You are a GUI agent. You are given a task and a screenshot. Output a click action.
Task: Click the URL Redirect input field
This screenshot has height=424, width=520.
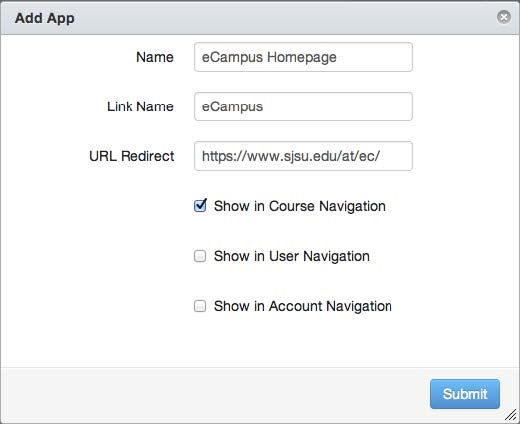click(303, 156)
